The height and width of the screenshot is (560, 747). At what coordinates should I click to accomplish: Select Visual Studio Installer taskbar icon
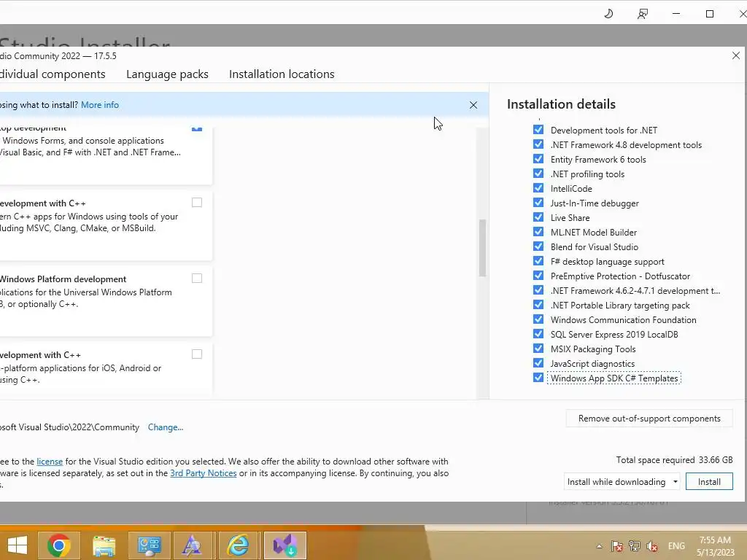[285, 545]
